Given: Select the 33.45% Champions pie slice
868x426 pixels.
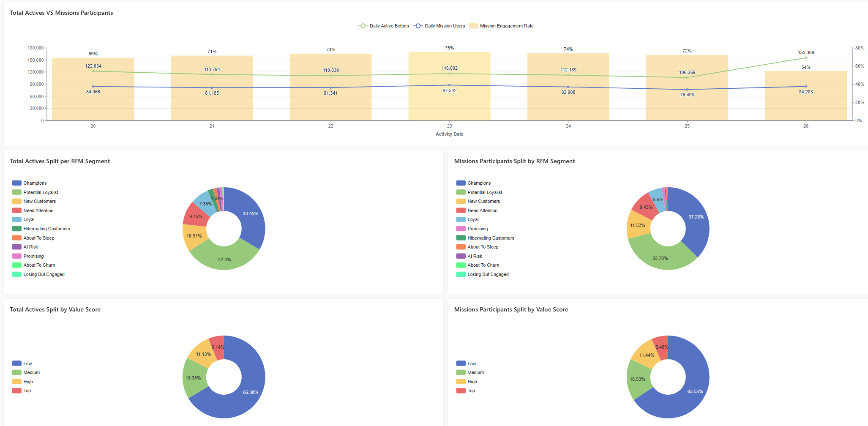Looking at the screenshot, I should (251, 216).
